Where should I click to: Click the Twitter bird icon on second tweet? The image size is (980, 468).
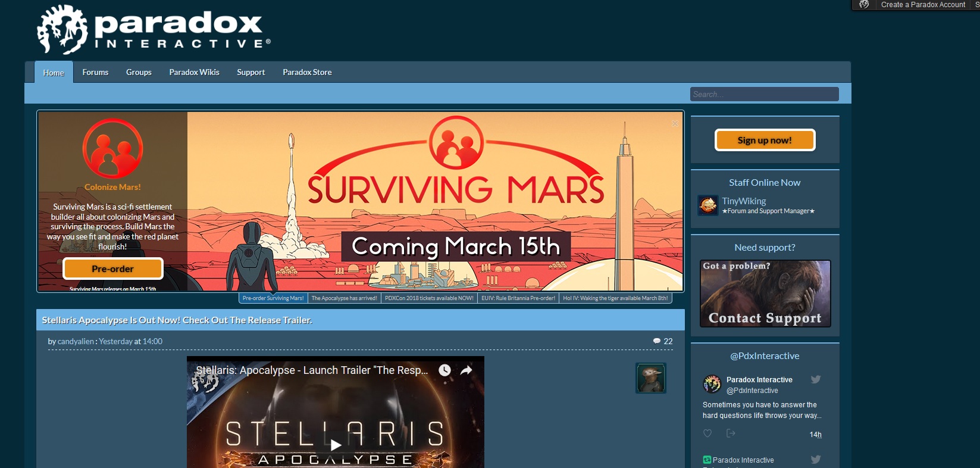(816, 459)
